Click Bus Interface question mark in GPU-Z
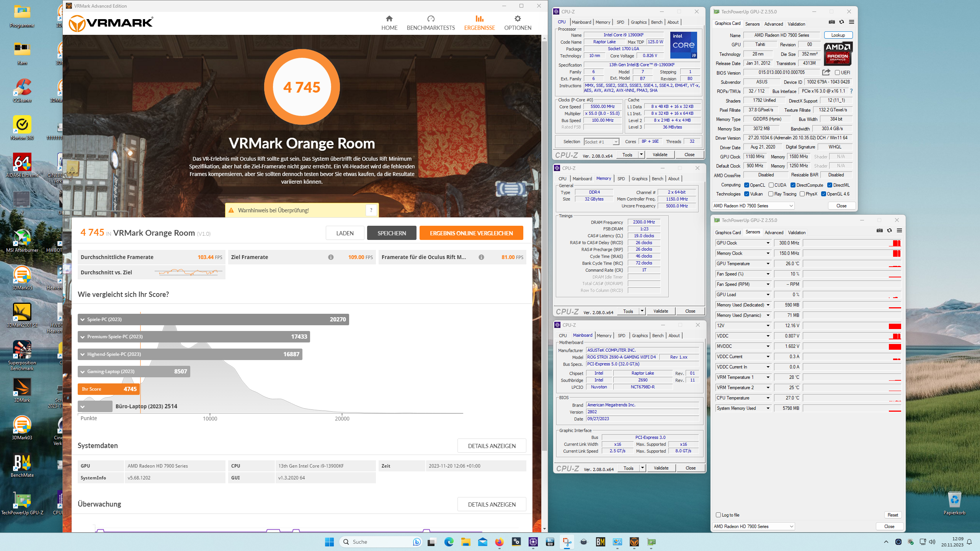This screenshot has width=980, height=551. click(x=851, y=91)
